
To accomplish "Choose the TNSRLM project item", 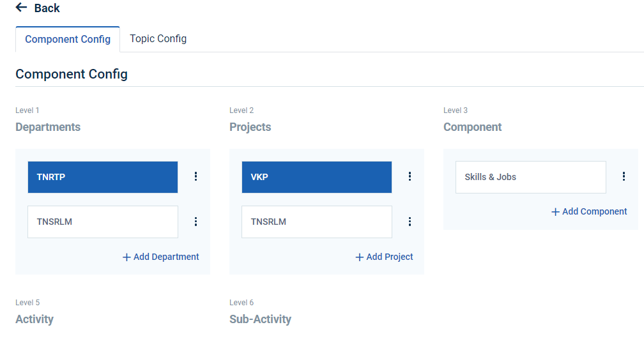I will coord(317,222).
